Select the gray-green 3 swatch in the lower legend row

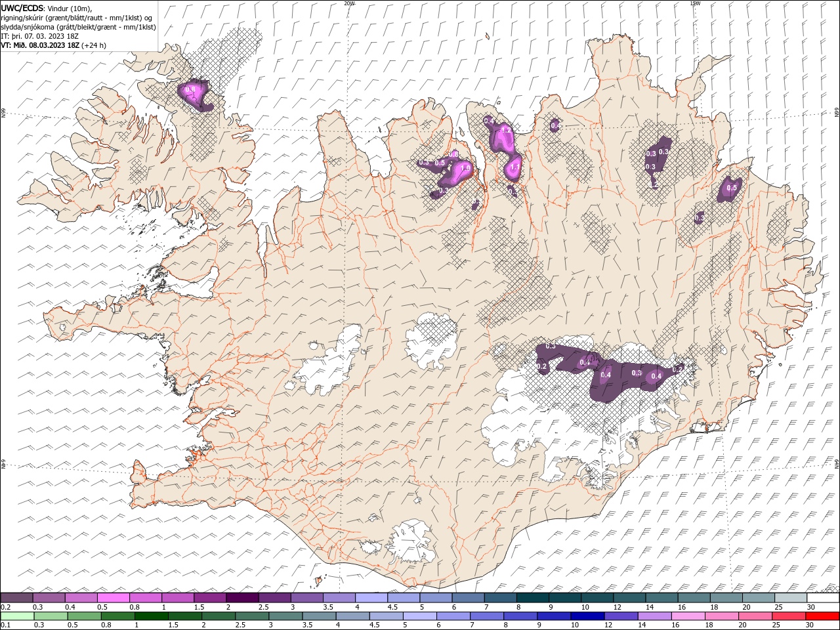285,616
